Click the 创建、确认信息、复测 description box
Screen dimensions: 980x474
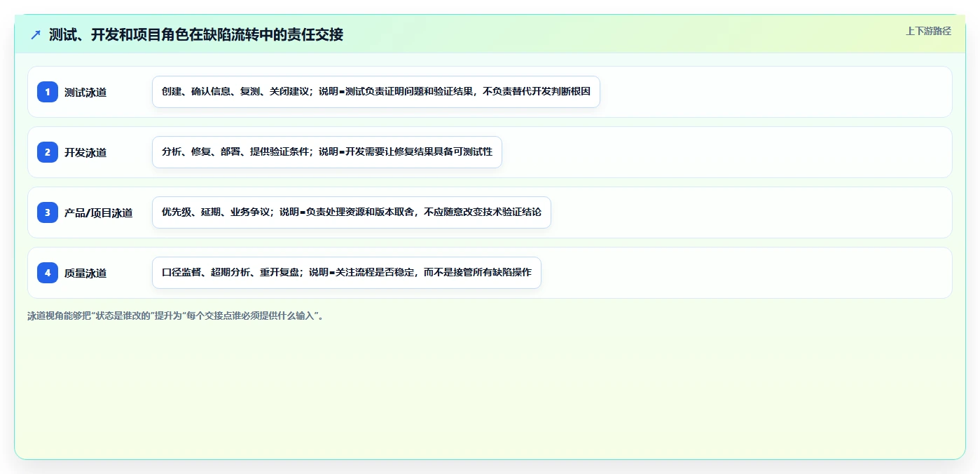tap(376, 92)
